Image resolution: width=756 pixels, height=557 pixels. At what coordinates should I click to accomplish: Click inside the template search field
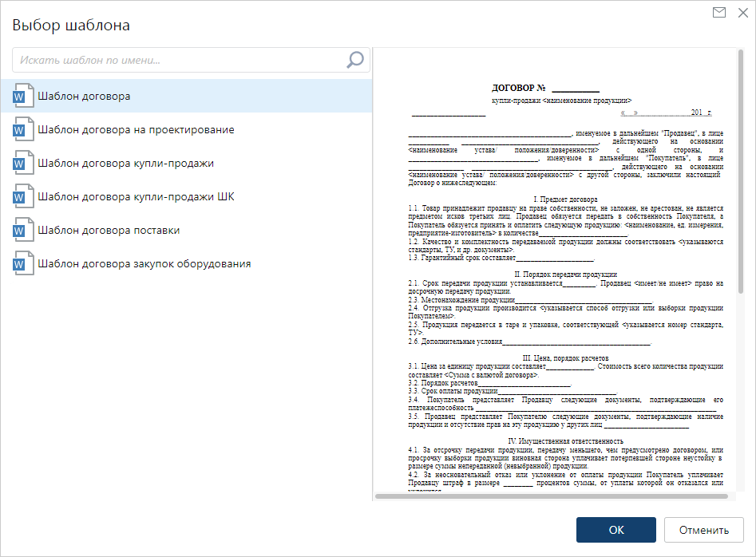tap(160, 61)
